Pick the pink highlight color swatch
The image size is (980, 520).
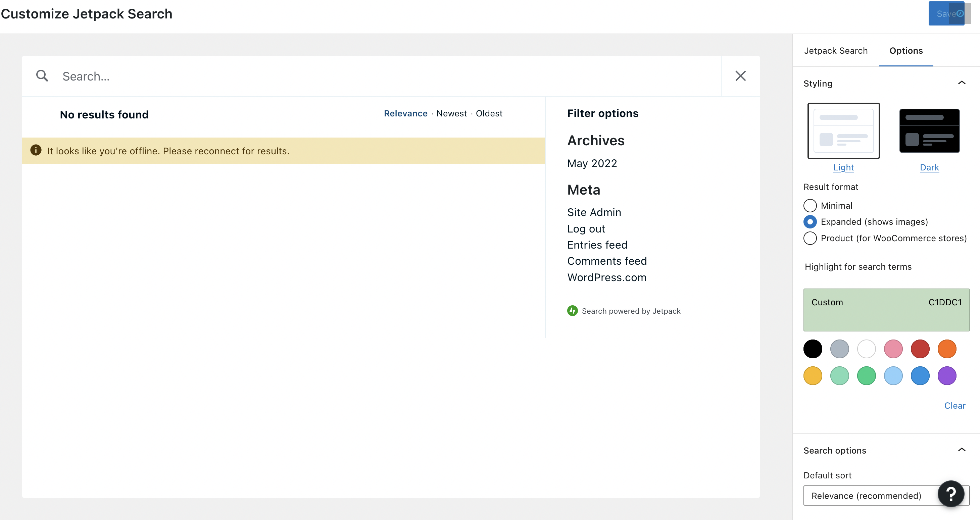pos(893,349)
